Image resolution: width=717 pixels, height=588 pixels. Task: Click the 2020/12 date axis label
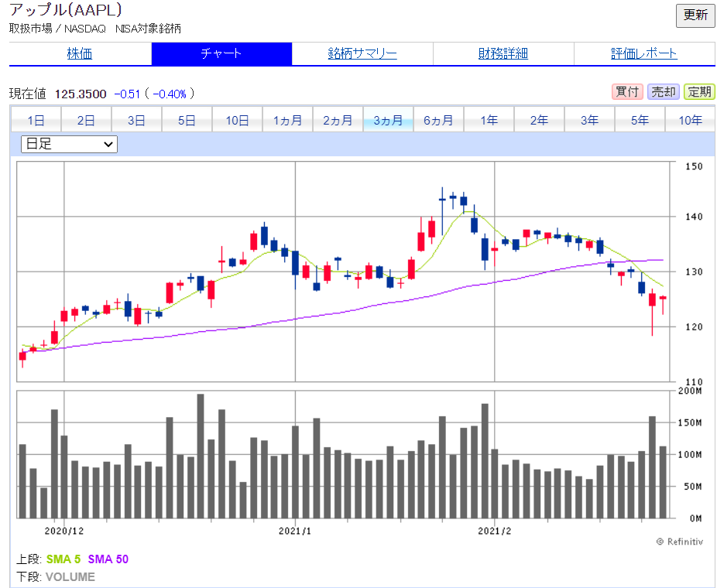(64, 531)
